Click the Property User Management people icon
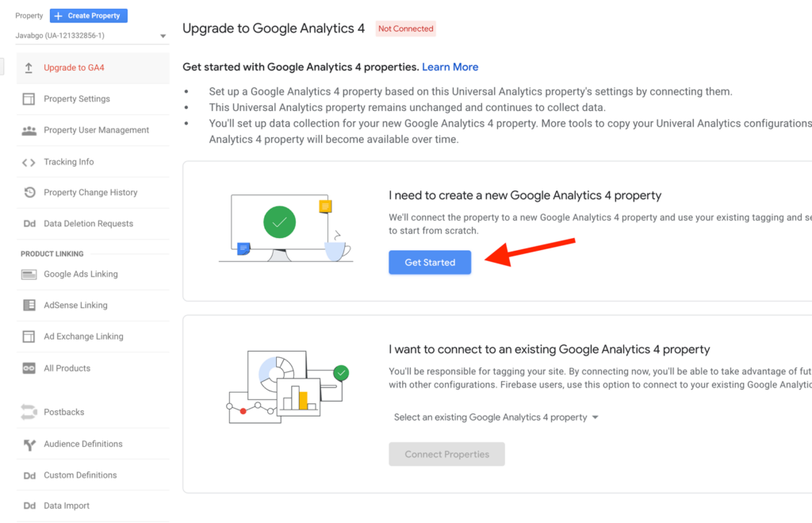Screen dimensions: 812x523 [x=29, y=131]
